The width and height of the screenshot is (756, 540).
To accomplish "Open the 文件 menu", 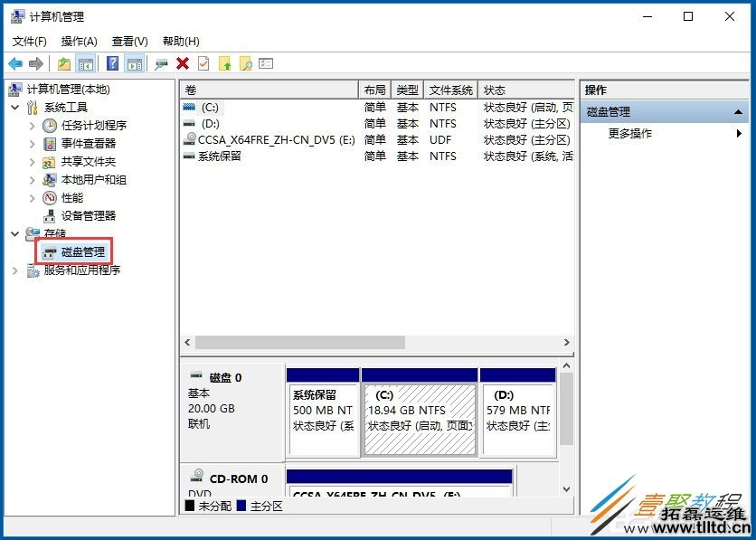I will click(x=29, y=41).
